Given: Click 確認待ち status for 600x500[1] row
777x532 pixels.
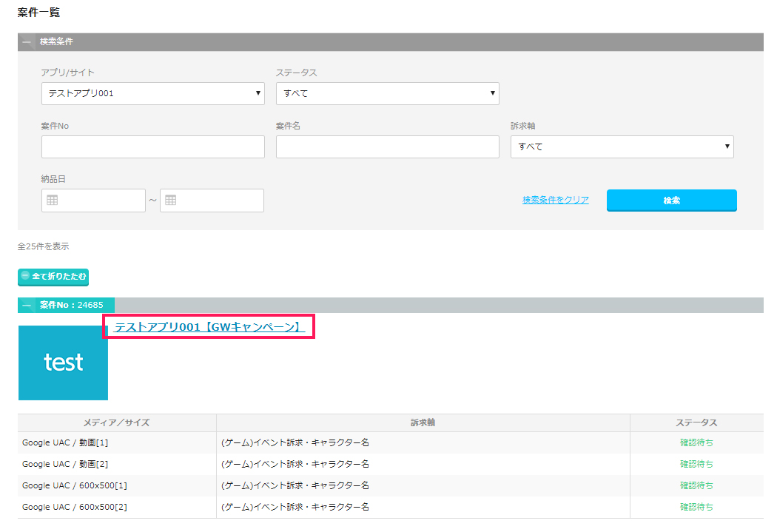Looking at the screenshot, I should click(x=696, y=485).
